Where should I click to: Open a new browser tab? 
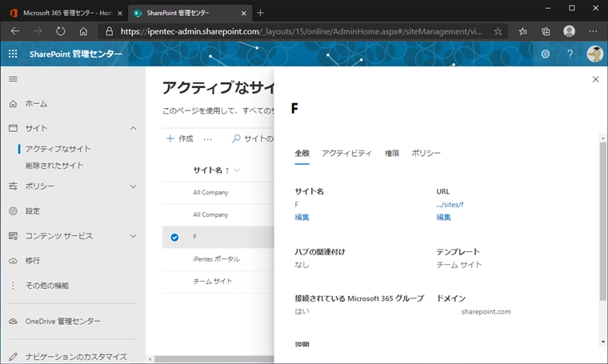click(260, 13)
